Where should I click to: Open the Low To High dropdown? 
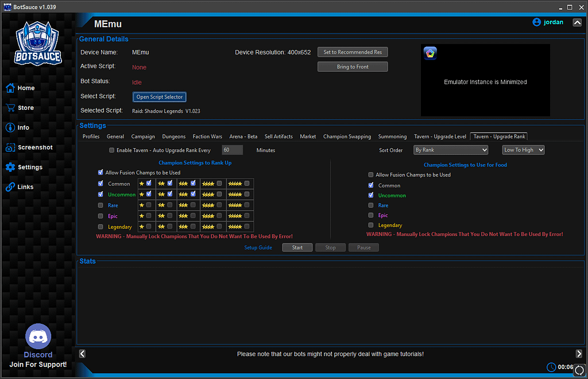523,150
